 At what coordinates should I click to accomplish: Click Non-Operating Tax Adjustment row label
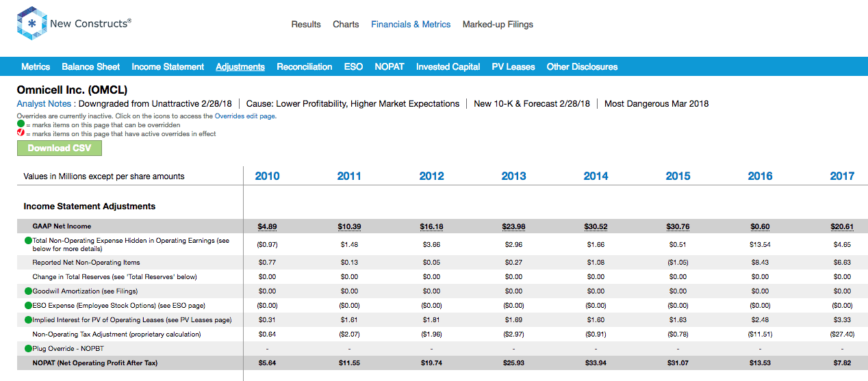click(117, 334)
